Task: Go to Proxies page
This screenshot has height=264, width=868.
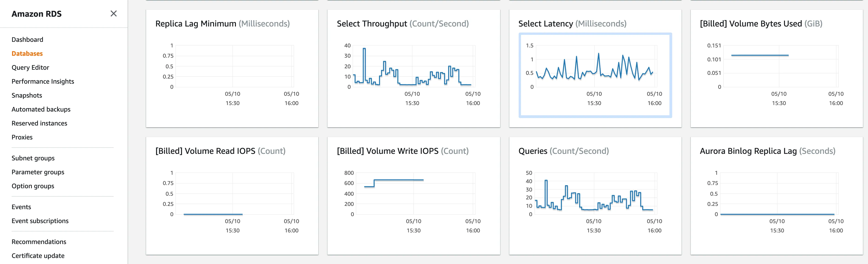Action: coord(22,137)
